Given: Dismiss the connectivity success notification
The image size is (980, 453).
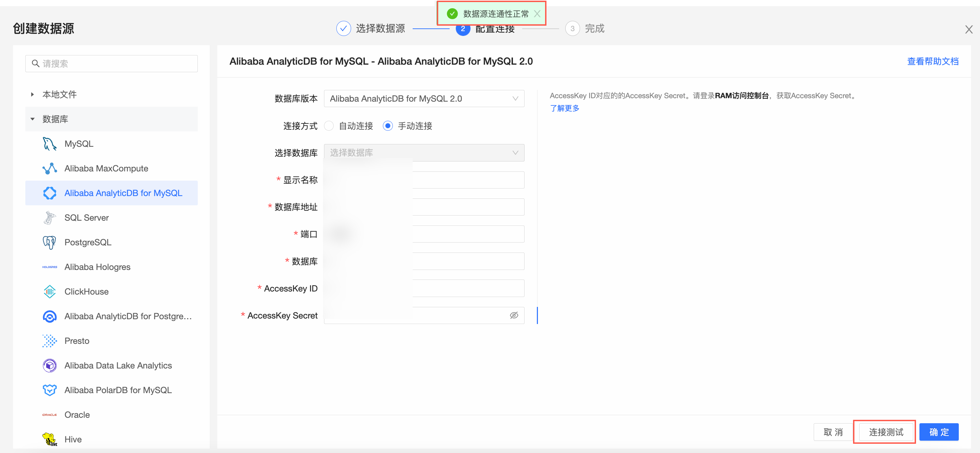Looking at the screenshot, I should pos(537,14).
